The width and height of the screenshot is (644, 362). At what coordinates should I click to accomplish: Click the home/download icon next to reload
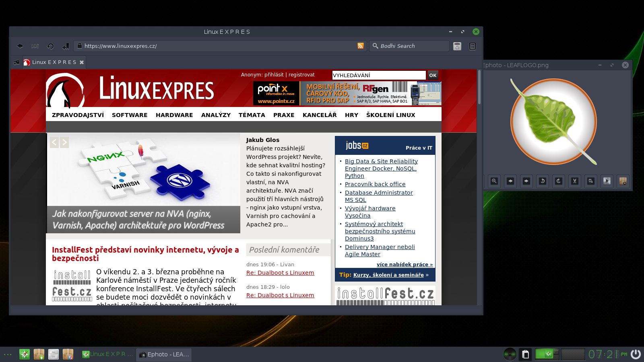click(x=66, y=46)
